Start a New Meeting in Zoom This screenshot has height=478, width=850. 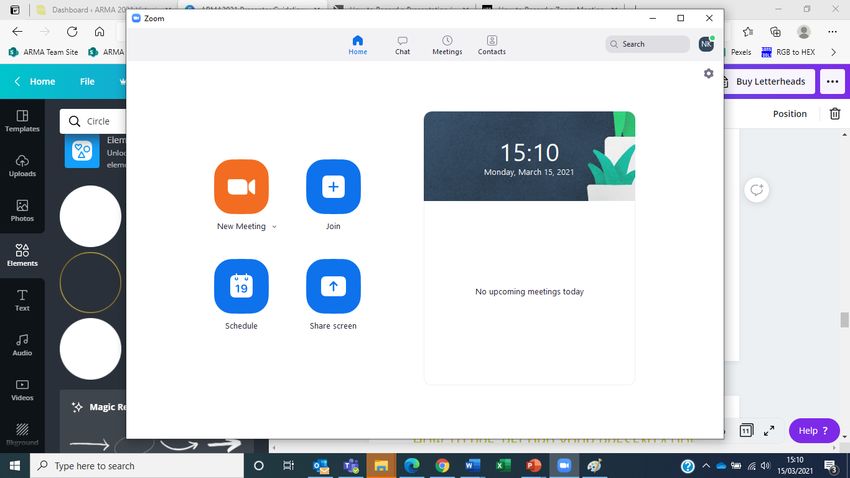[241, 186]
